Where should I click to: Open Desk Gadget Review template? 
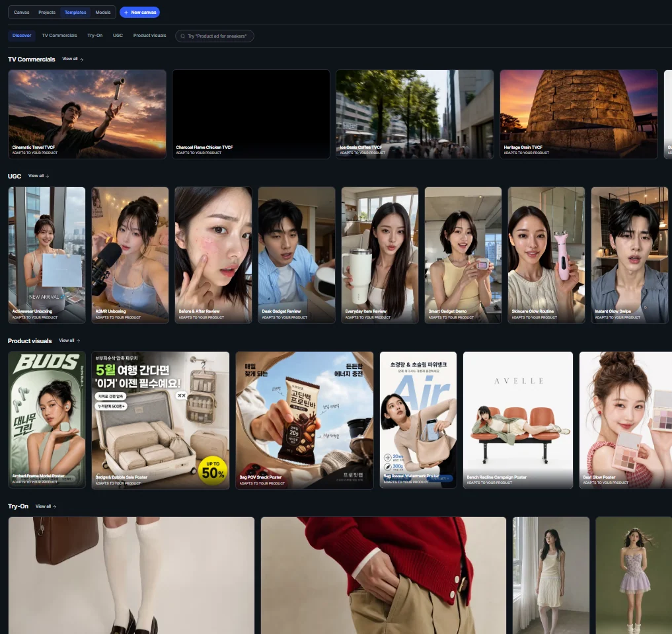[x=297, y=255]
